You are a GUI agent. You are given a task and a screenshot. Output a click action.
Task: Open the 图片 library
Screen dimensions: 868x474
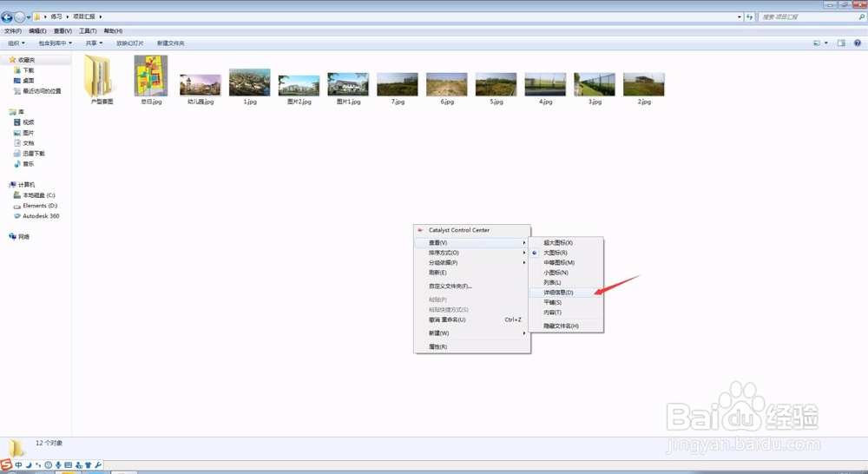[x=28, y=133]
